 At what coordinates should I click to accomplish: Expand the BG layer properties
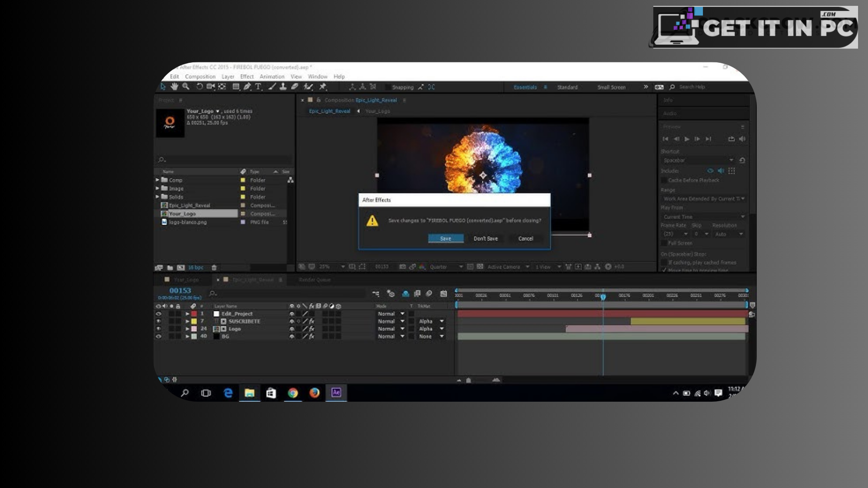click(x=187, y=337)
